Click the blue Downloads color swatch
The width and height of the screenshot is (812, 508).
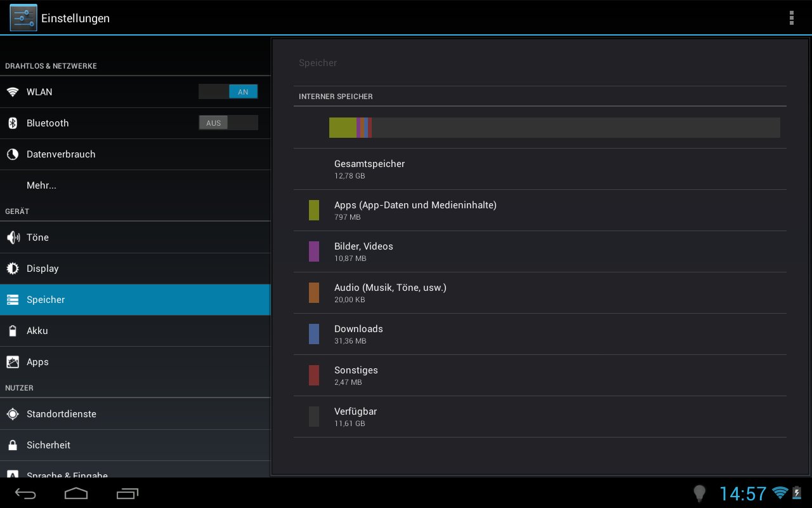coord(314,334)
